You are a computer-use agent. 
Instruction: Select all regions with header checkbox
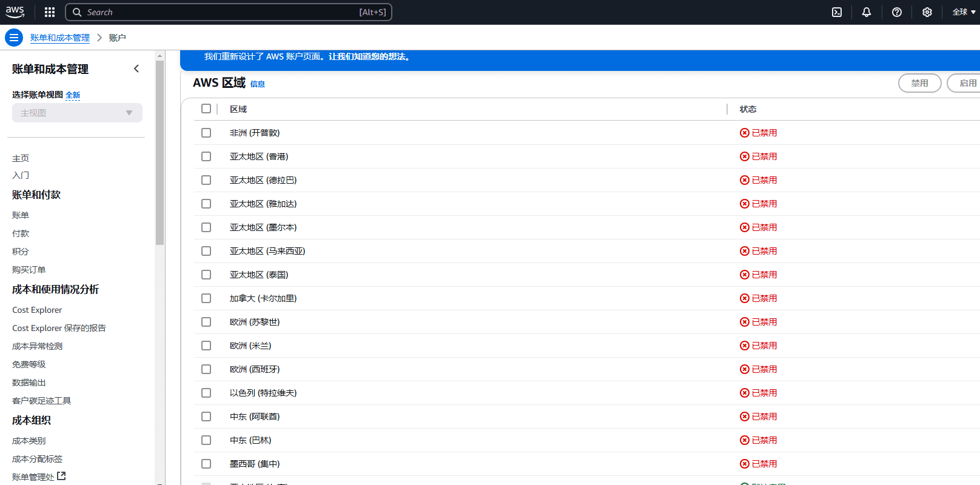click(206, 109)
